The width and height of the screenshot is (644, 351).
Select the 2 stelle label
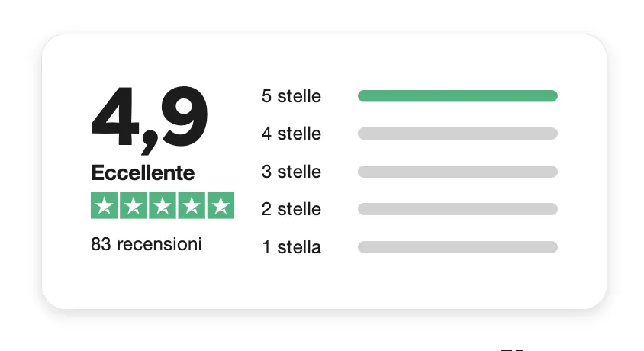click(x=291, y=209)
